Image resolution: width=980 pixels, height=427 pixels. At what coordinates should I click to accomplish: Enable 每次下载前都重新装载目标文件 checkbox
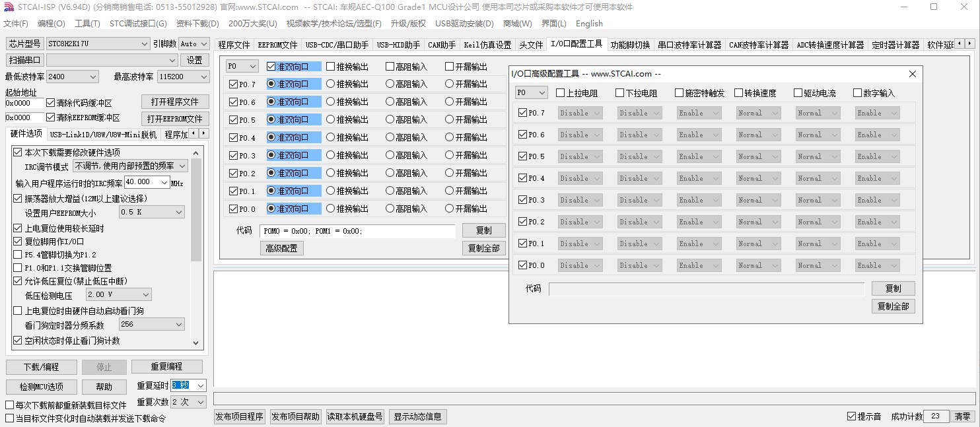coord(10,405)
